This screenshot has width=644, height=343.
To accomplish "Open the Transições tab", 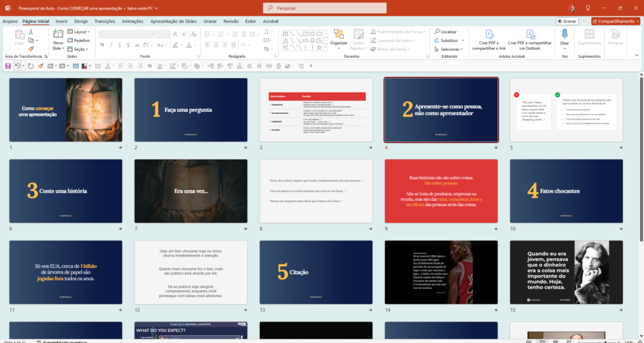I will [x=104, y=21].
